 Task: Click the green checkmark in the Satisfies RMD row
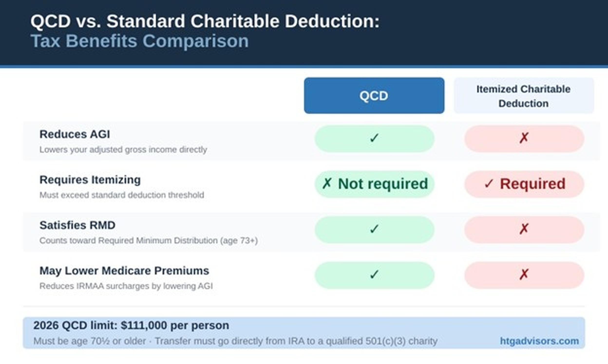(374, 229)
